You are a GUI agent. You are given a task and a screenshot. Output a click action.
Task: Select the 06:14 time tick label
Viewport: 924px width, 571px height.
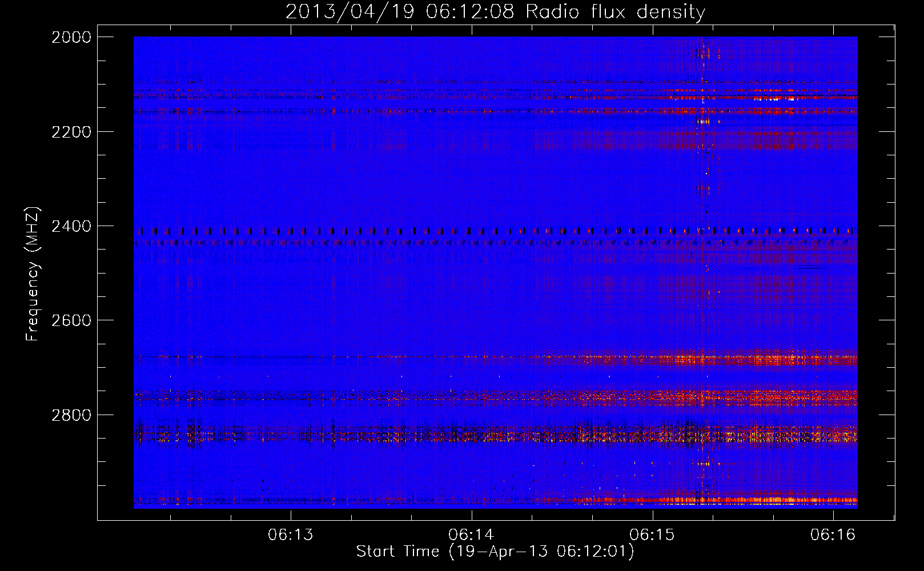[471, 534]
